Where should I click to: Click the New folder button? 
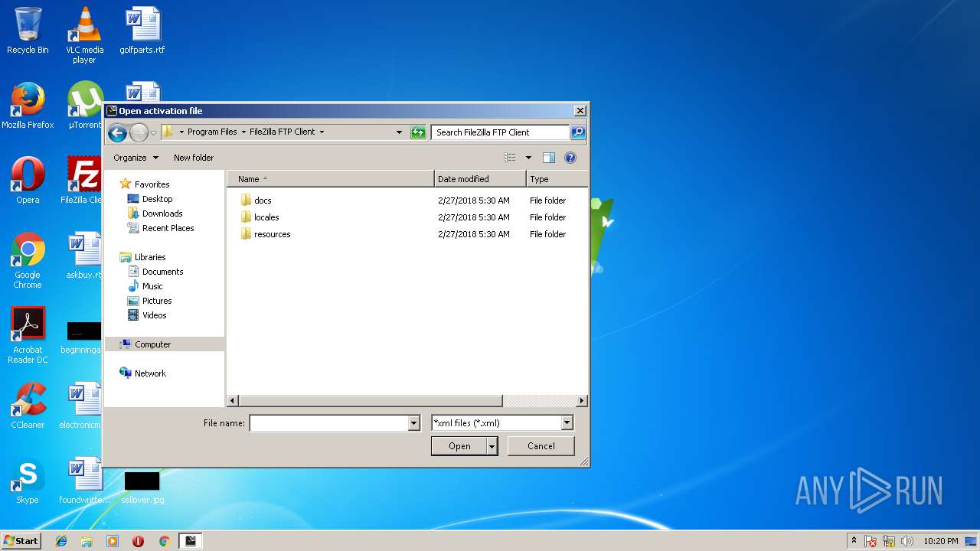point(194,158)
